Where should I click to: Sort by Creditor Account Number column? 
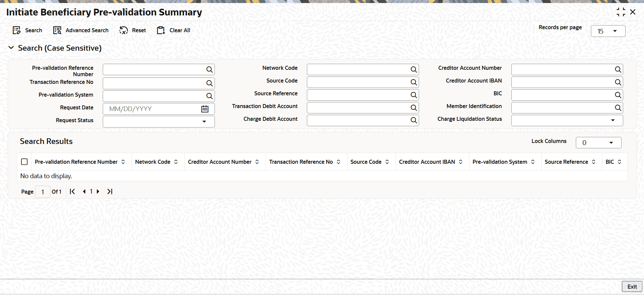(257, 162)
